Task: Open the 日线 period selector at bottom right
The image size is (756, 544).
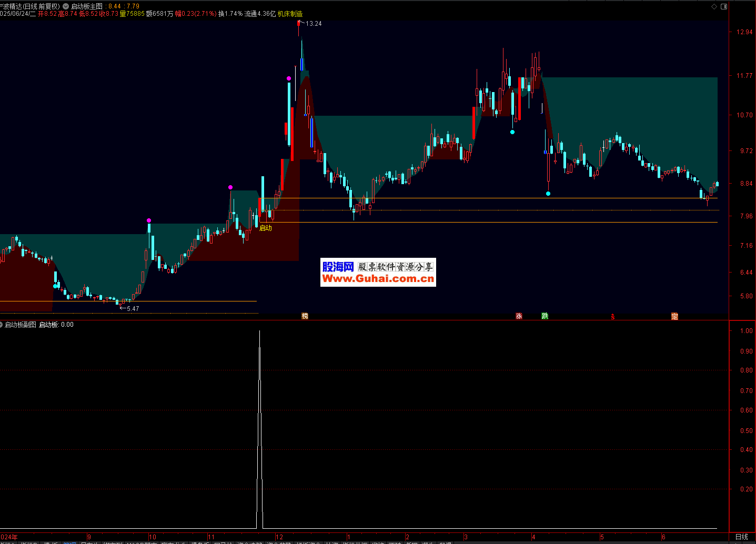Action: [x=741, y=537]
